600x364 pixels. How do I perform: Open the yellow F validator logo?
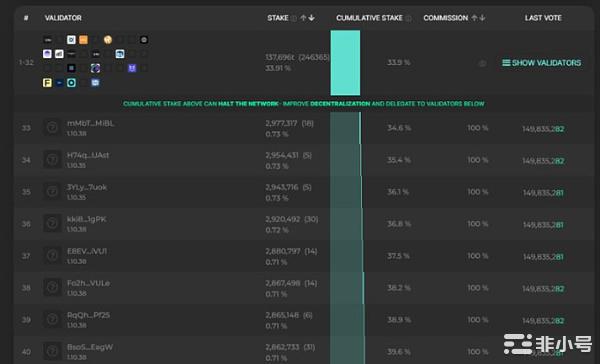coord(47,83)
